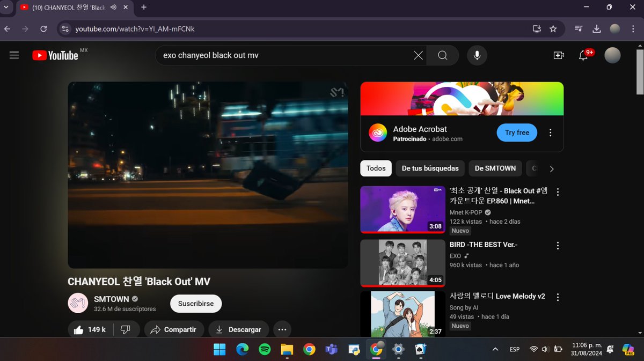Open options for the Adobe Acrobat ad
644x361 pixels.
(x=550, y=132)
